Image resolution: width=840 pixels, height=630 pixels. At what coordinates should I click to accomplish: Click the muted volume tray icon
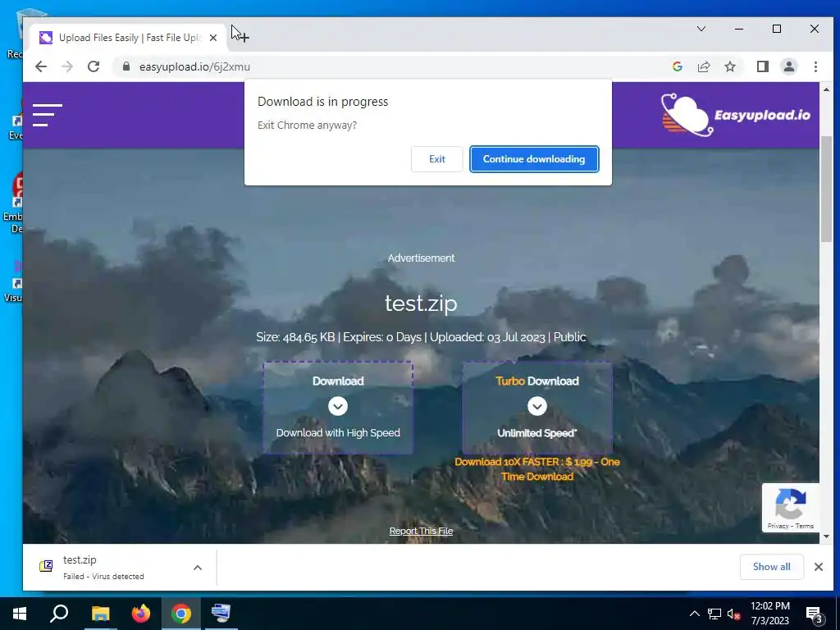(x=733, y=614)
